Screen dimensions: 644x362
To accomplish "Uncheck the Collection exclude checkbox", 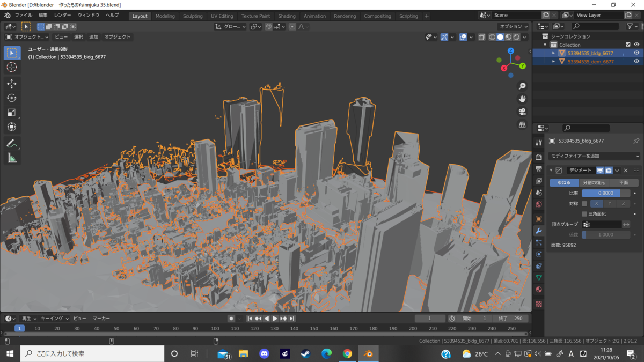I will pos(628,45).
